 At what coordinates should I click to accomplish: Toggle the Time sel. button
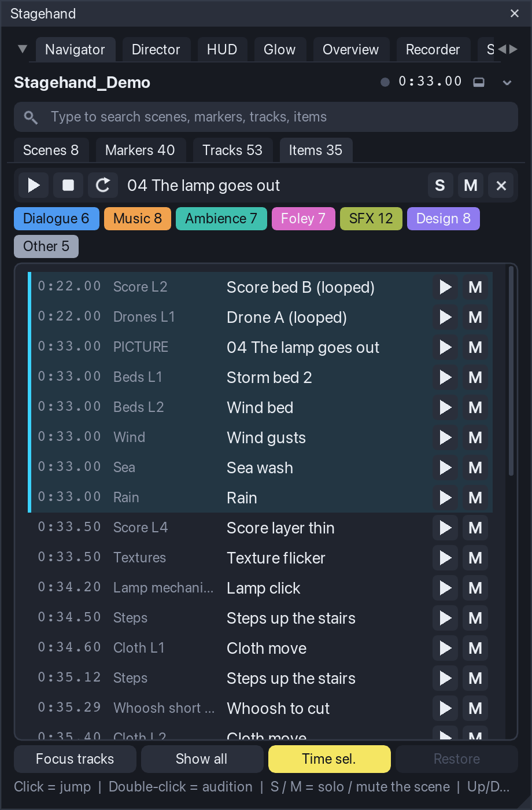pyautogui.click(x=329, y=759)
